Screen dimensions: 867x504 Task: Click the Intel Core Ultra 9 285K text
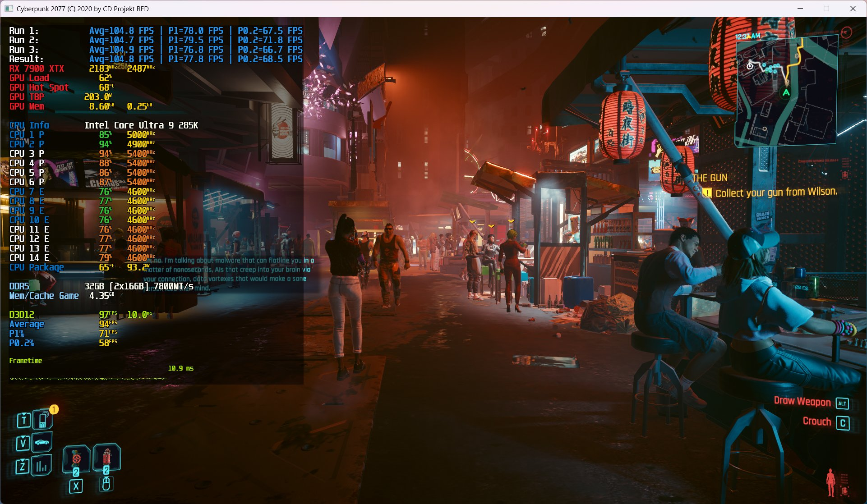click(141, 125)
